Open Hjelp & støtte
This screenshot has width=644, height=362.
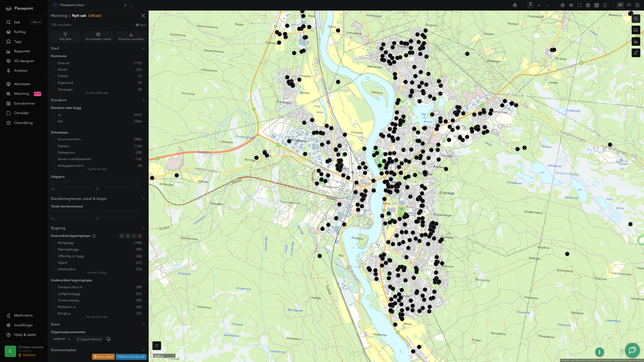[x=25, y=335]
